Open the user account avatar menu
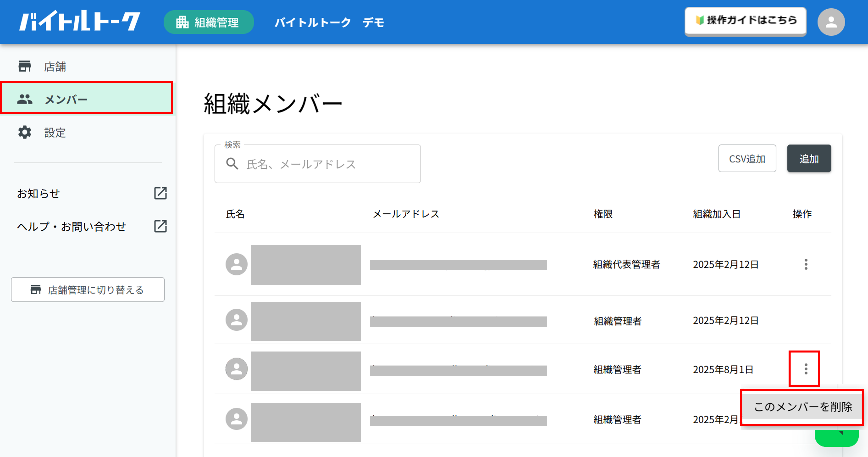Screen dimensions: 868x457 tap(831, 22)
